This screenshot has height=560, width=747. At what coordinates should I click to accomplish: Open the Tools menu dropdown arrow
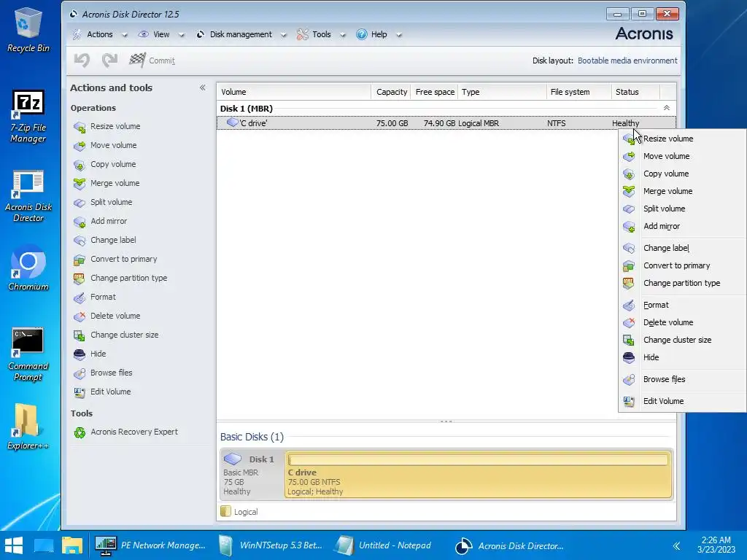(x=343, y=35)
